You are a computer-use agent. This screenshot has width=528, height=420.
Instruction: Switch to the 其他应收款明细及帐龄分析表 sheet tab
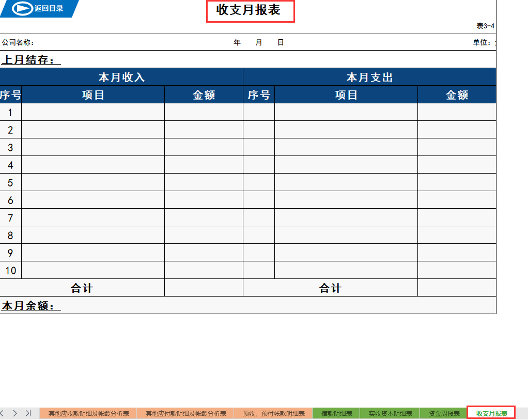pyautogui.click(x=88, y=412)
